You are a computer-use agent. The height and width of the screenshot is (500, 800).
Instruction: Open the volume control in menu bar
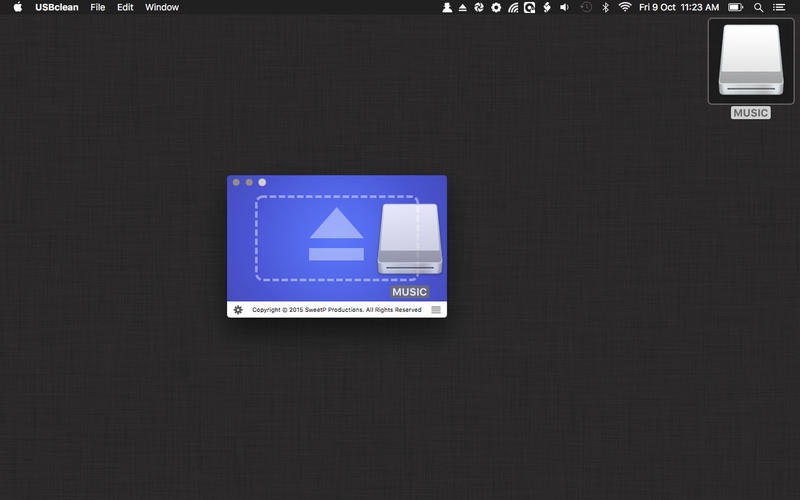[x=564, y=7]
